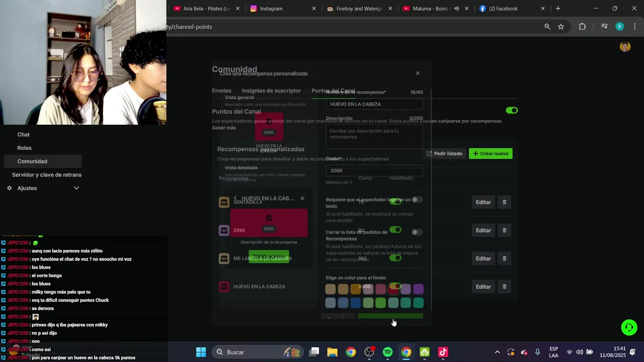
Task: Click the browser zoom magnifier icon
Action: point(547,27)
